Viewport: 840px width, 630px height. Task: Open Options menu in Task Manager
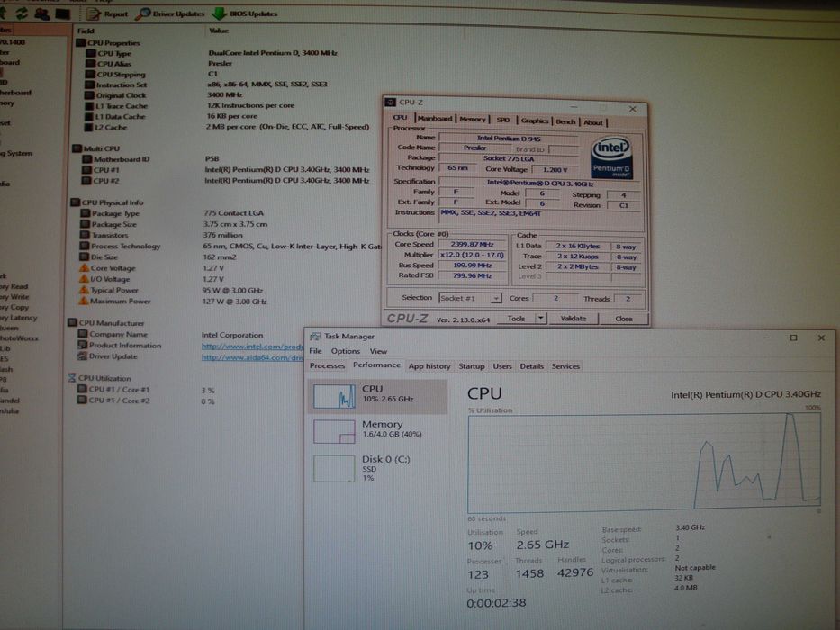pos(346,351)
